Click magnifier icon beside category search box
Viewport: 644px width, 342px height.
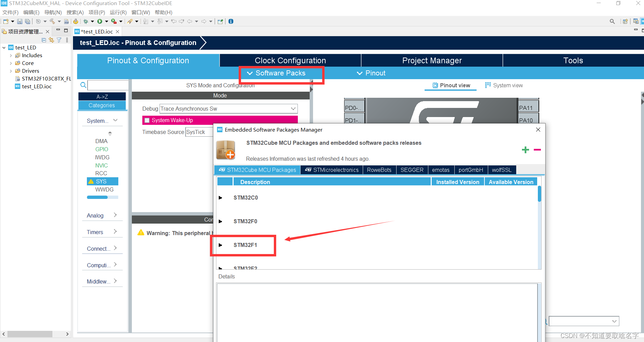point(83,85)
